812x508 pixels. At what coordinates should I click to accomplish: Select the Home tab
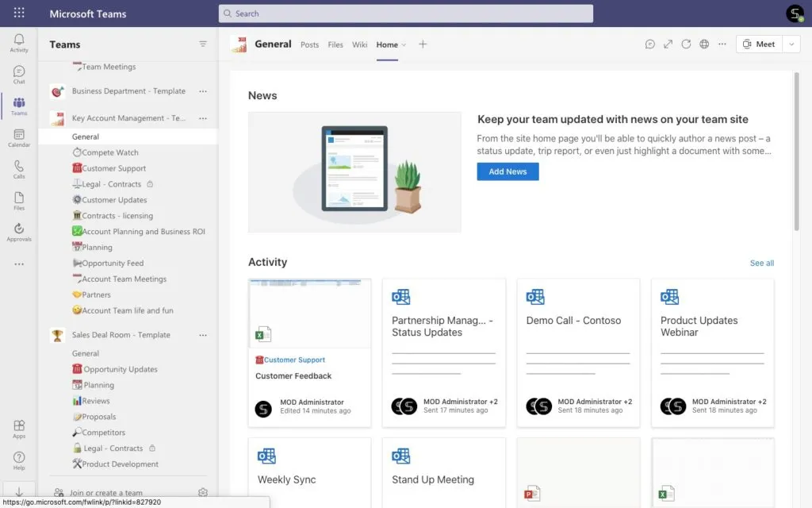387,44
